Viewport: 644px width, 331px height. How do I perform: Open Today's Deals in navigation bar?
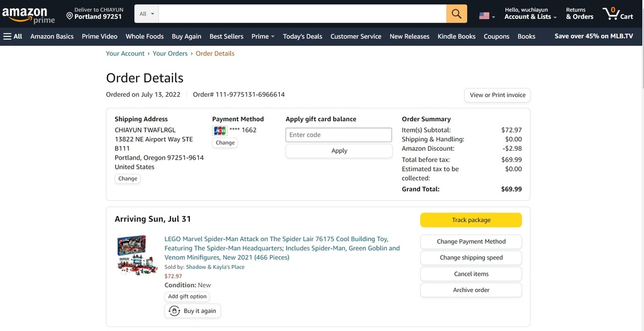[303, 36]
